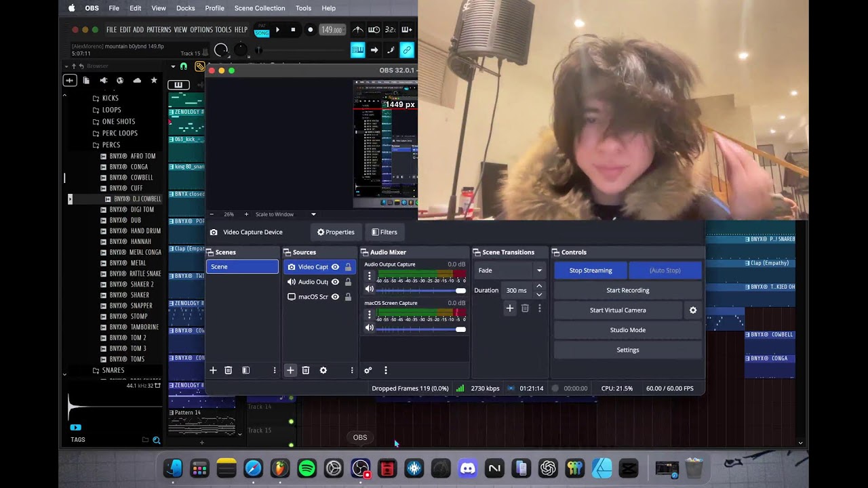Open OBS Settings button
This screenshot has width=868, height=488.
tap(628, 350)
